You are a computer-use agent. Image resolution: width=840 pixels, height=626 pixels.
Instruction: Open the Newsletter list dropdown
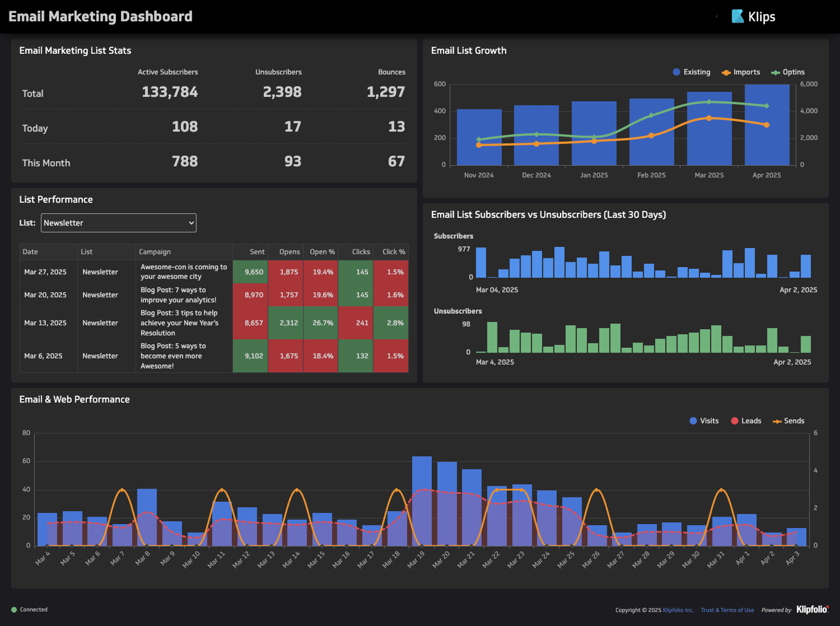click(118, 223)
